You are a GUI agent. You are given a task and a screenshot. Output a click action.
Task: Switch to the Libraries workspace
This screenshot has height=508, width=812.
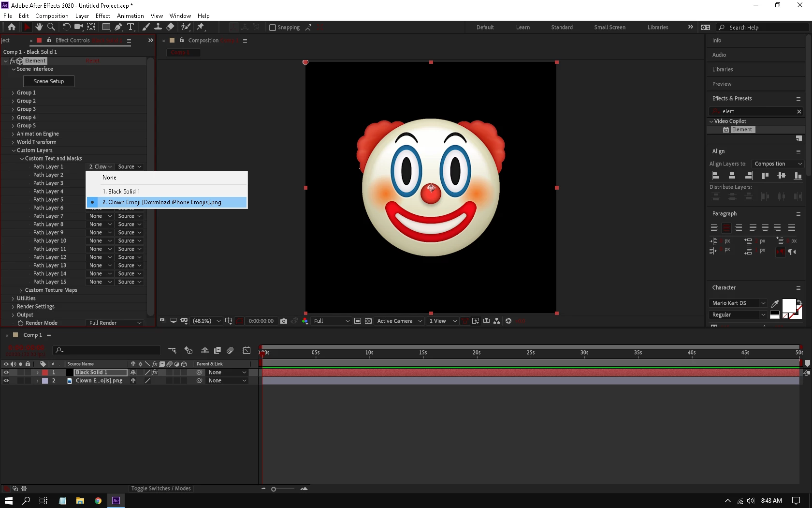658,28
